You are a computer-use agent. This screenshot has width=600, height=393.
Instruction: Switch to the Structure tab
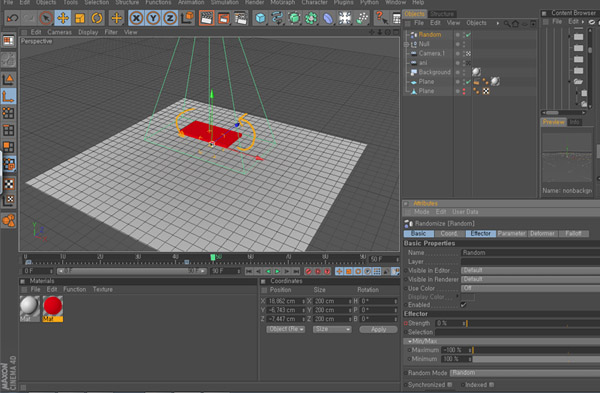(x=442, y=14)
